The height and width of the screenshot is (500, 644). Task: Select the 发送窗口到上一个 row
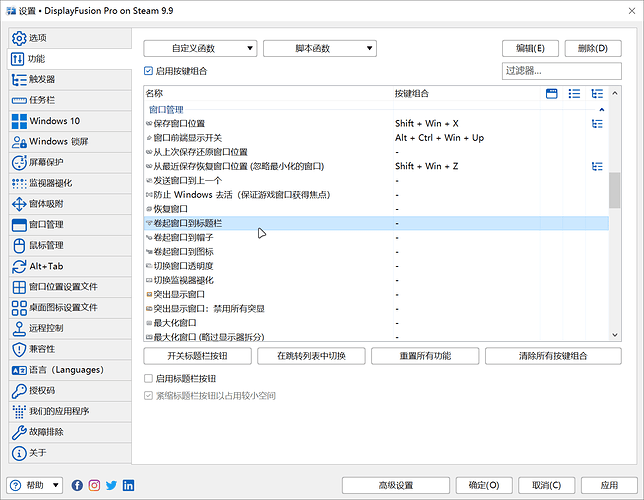[x=376, y=181]
